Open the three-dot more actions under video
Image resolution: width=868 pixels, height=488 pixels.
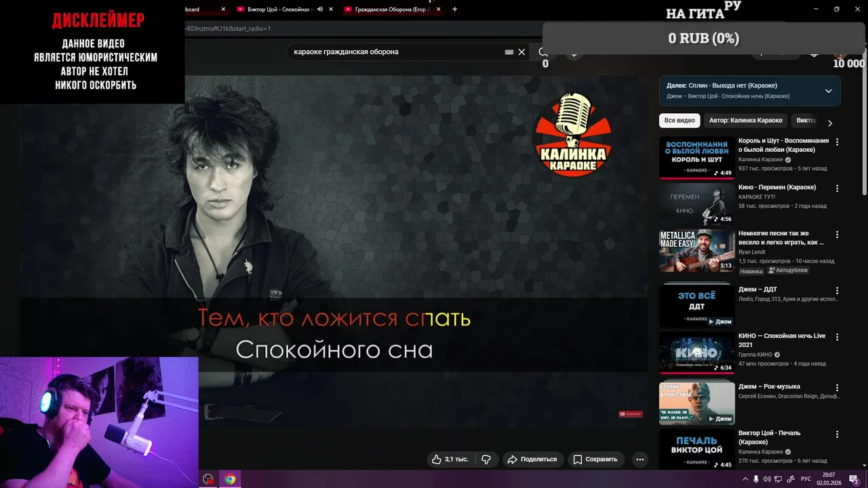point(639,459)
